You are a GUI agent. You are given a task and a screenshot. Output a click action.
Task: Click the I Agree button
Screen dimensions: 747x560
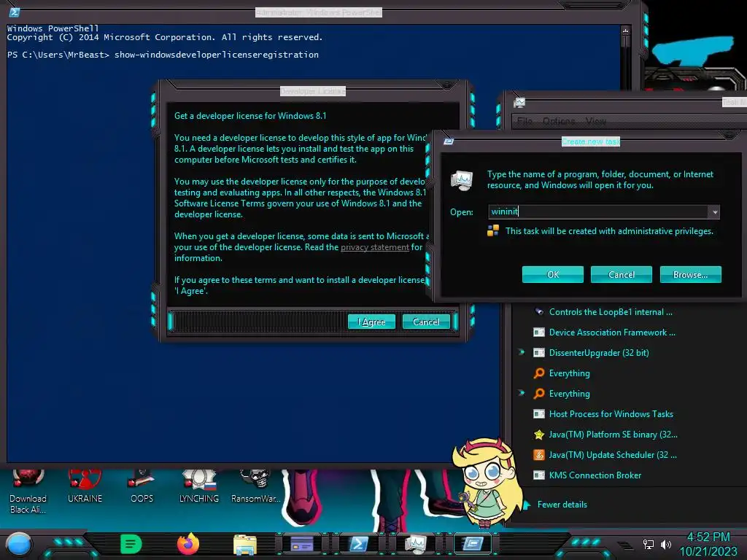(371, 322)
